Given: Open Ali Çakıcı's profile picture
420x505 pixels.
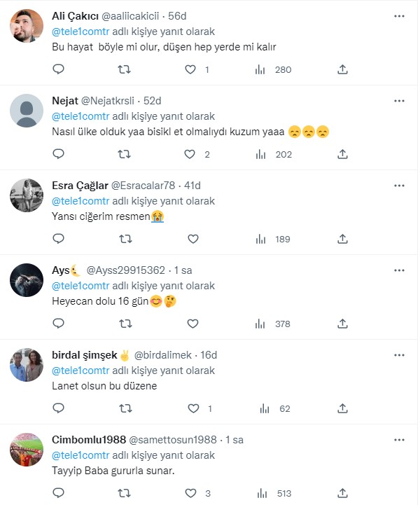Looking at the screenshot, I should (27, 27).
